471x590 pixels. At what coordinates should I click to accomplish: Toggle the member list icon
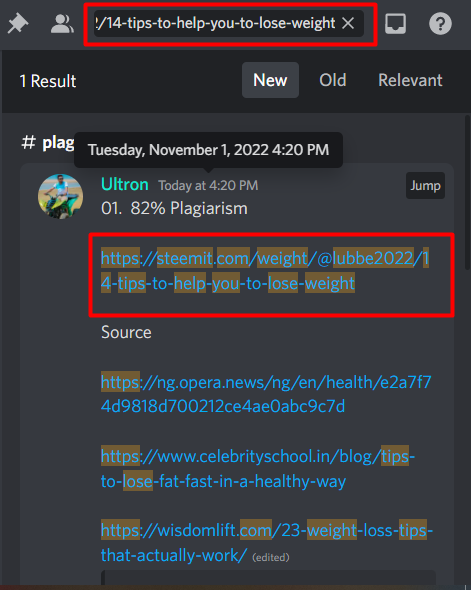tap(62, 23)
